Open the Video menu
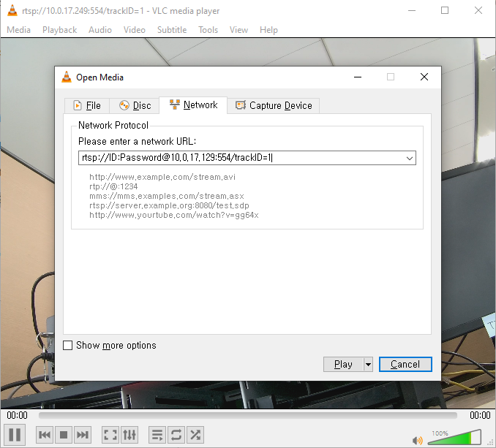This screenshot has height=448, width=496. (135, 30)
